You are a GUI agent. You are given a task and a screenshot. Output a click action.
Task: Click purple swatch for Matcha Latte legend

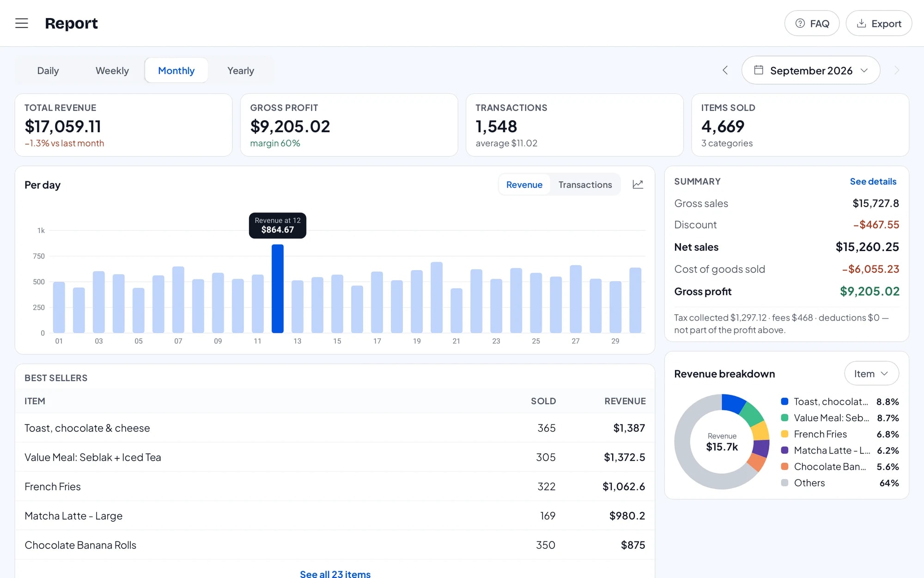pos(784,450)
